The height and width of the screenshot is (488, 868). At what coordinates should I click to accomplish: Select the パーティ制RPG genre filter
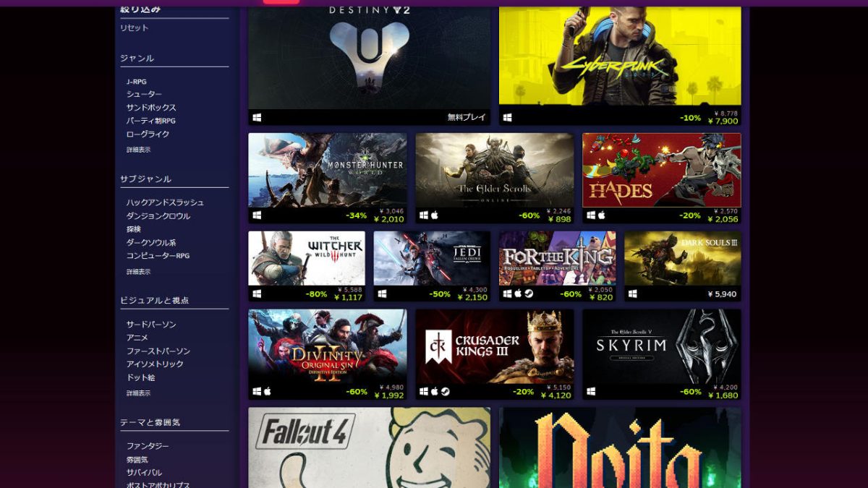pos(150,121)
